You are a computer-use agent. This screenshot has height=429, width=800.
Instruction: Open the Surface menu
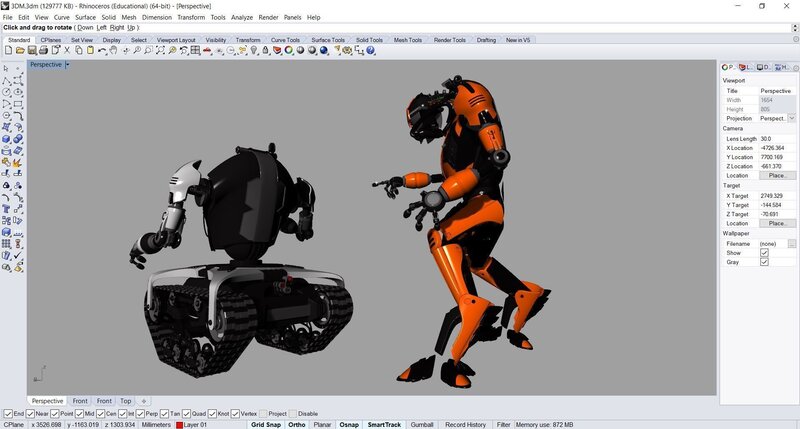[86, 17]
